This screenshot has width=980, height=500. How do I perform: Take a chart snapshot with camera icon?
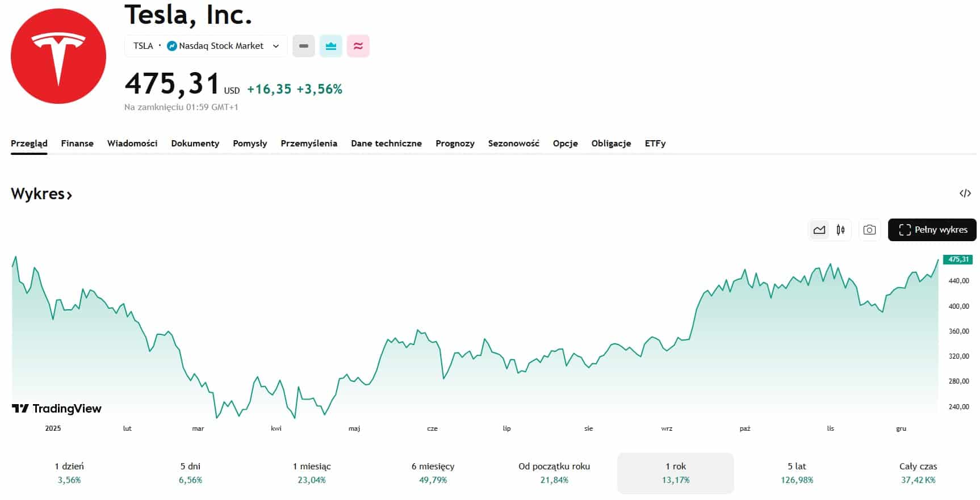pyautogui.click(x=869, y=230)
